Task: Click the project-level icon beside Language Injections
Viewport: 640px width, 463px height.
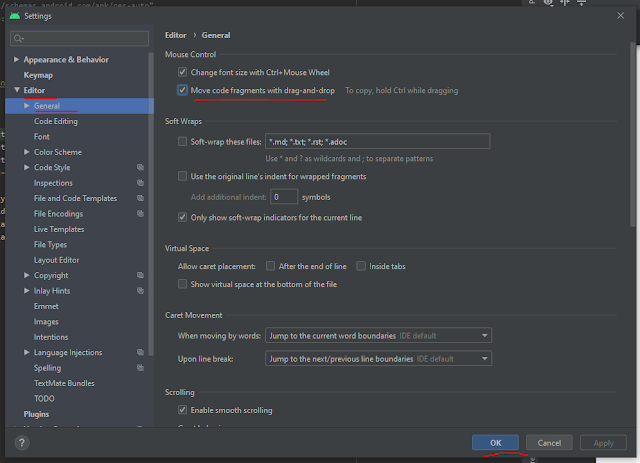Action: [x=141, y=353]
